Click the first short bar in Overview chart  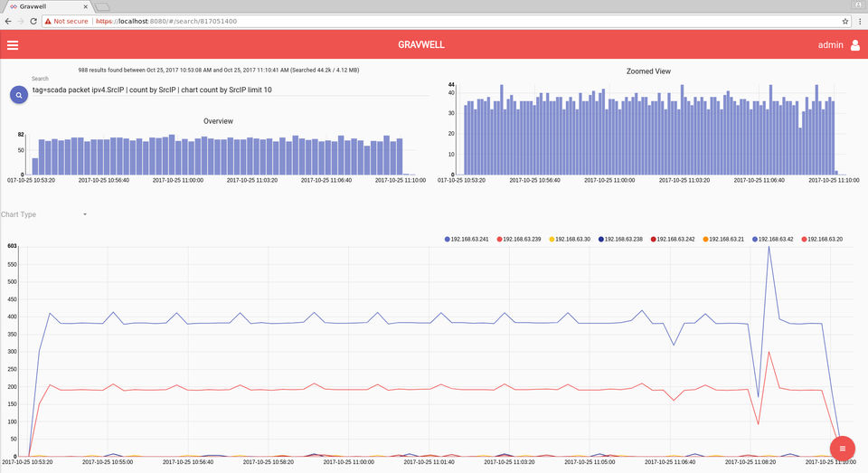coord(35,166)
